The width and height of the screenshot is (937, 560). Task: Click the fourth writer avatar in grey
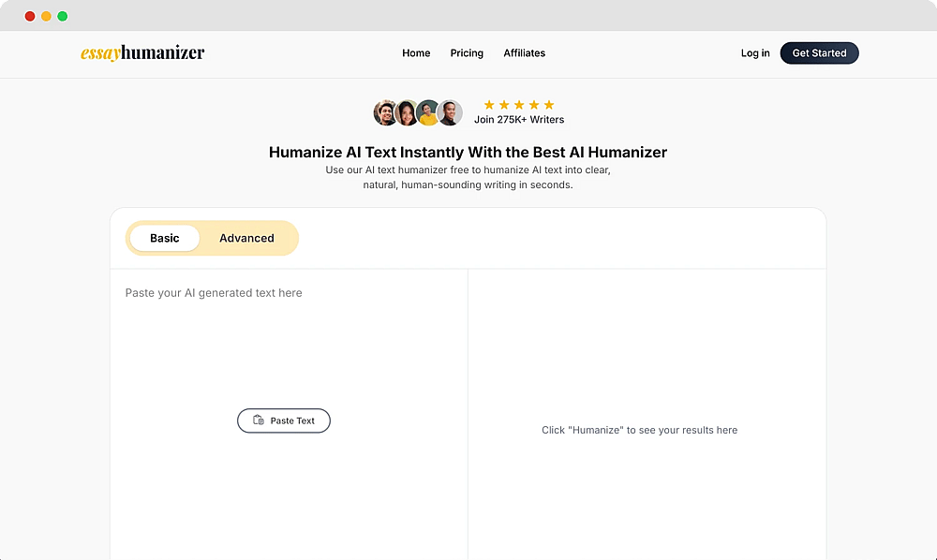click(x=450, y=112)
